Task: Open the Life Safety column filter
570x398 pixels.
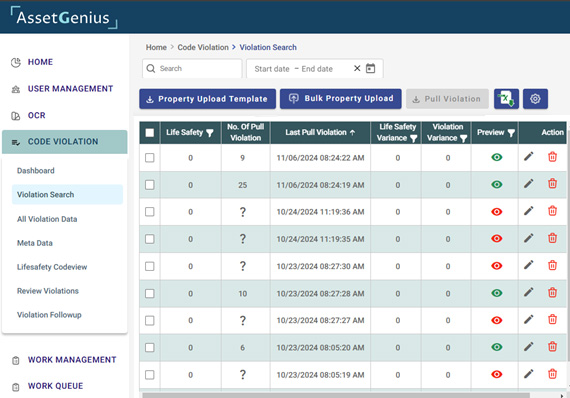Action: coord(210,133)
